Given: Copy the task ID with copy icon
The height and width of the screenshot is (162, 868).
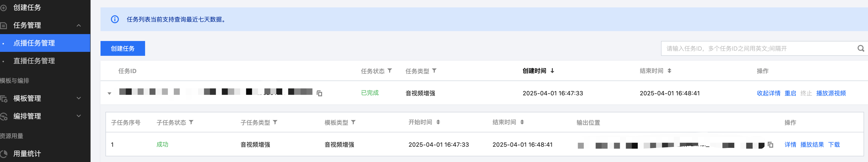Looking at the screenshot, I should [319, 93].
